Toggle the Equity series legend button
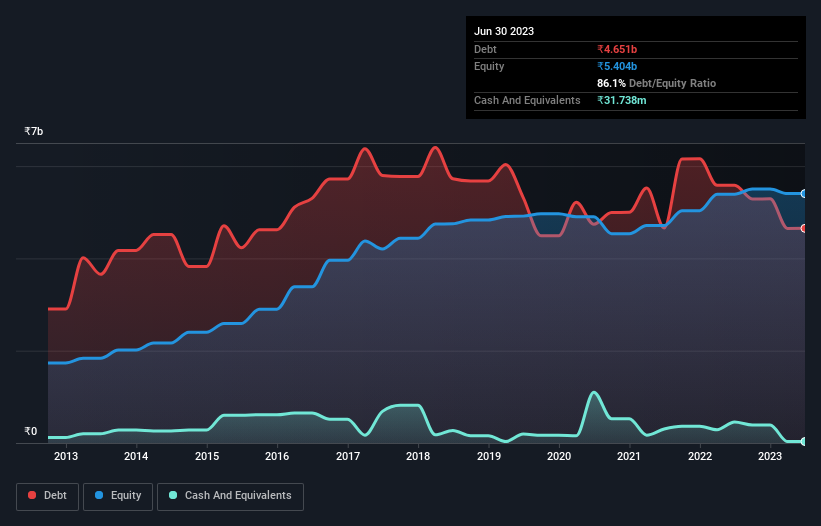 tap(118, 496)
